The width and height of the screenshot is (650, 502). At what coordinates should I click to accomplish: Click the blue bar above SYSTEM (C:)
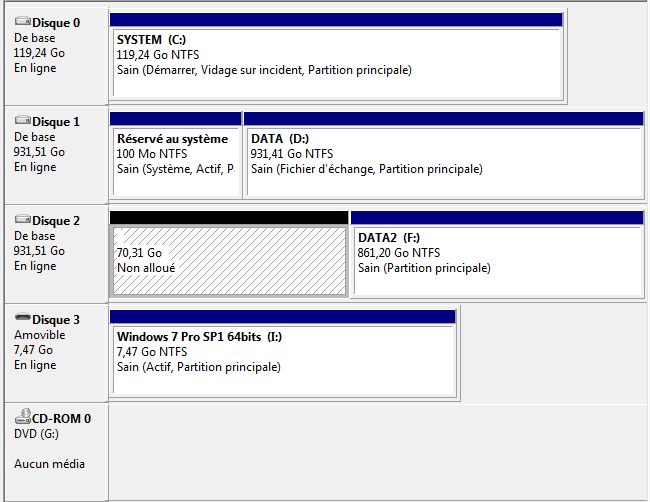336,19
